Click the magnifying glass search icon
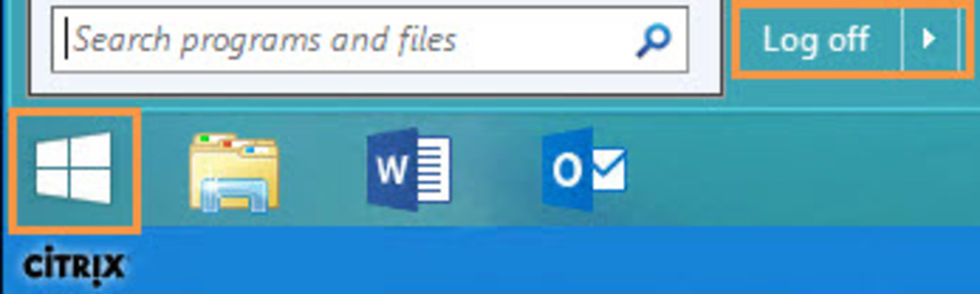980x294 pixels. point(653,41)
